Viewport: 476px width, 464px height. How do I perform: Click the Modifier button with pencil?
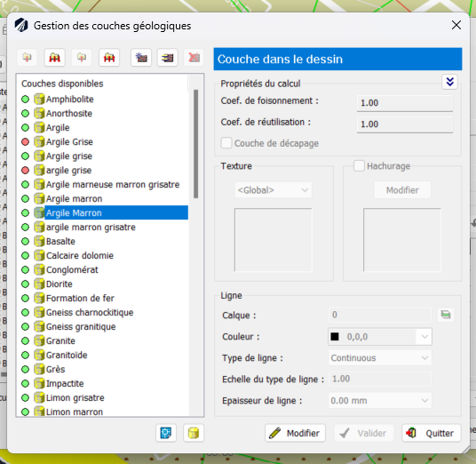[295, 433]
